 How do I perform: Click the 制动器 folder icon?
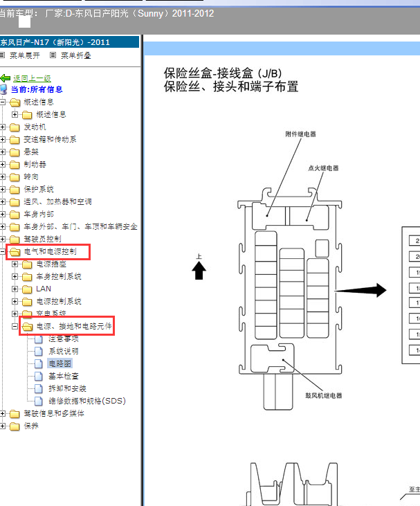click(15, 165)
